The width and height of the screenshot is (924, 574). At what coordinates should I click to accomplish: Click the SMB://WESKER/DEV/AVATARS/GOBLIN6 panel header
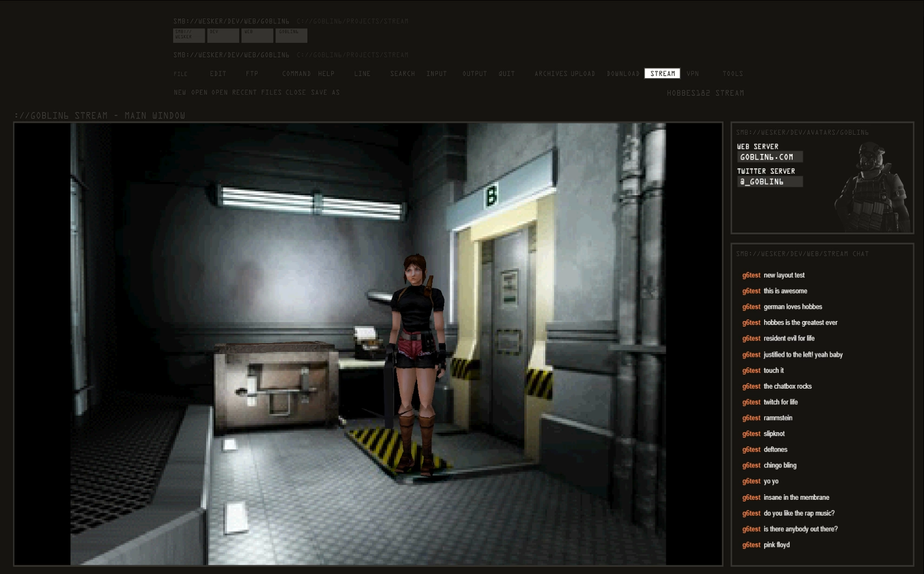pos(803,133)
